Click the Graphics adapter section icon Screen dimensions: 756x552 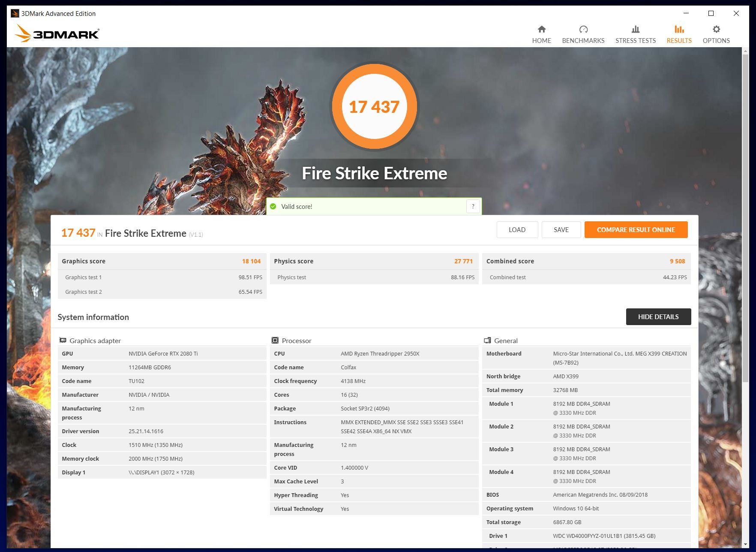tap(63, 341)
